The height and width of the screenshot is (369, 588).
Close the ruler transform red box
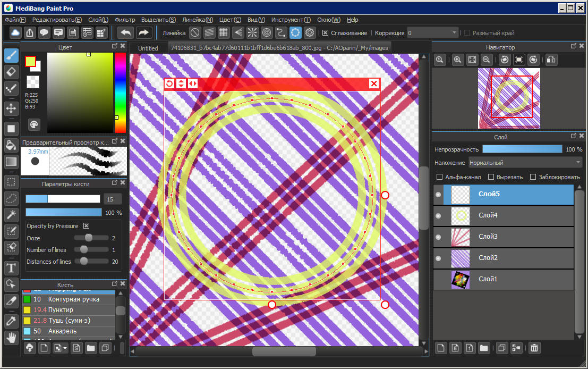click(x=374, y=83)
